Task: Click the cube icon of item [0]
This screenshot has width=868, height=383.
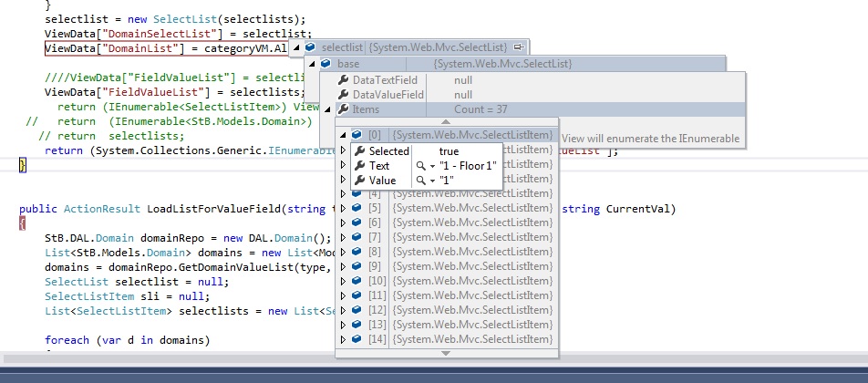Action: (357, 134)
